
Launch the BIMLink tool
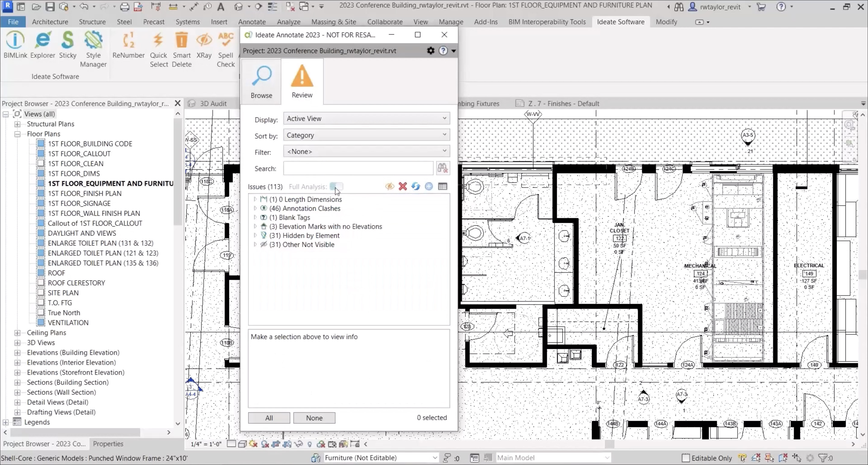pos(15,45)
